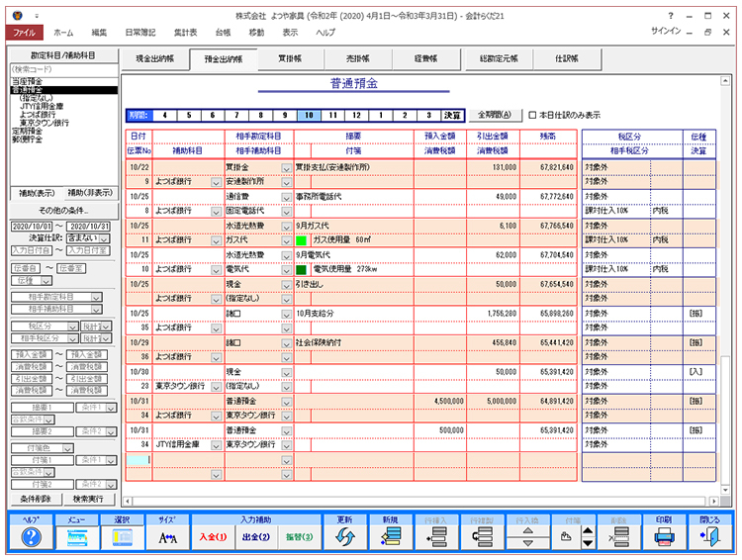Screen dimensions: 742x560
Task: Click 検索コード search input field
Action: click(64, 69)
